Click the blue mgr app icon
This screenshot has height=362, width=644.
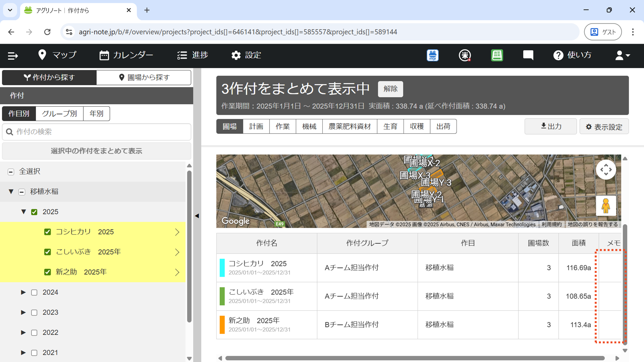tap(432, 55)
